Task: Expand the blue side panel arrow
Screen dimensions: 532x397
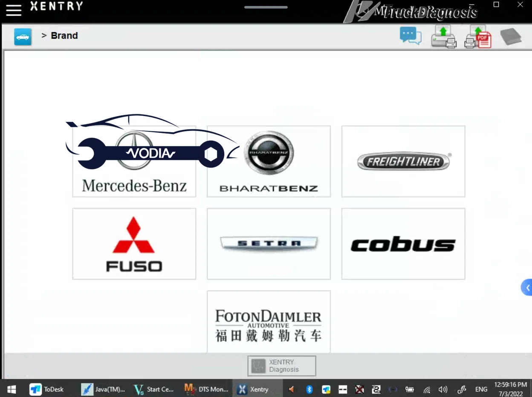Action: tap(527, 288)
